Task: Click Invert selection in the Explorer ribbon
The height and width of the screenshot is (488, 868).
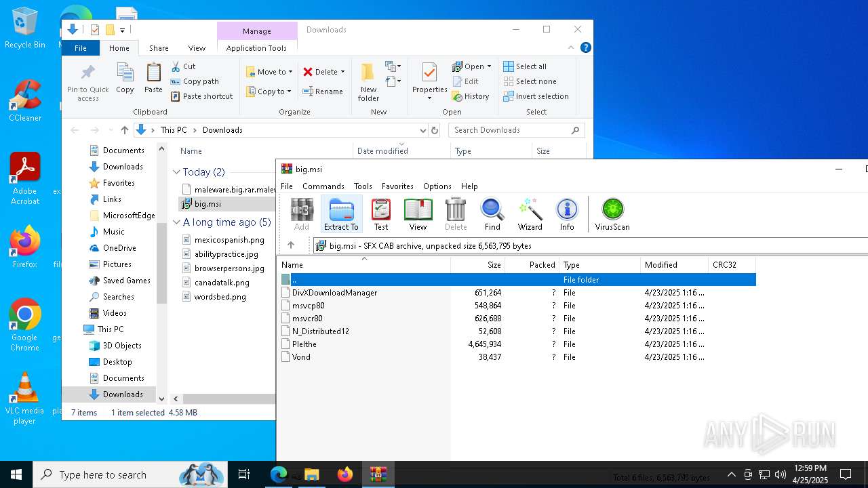Action: point(536,96)
